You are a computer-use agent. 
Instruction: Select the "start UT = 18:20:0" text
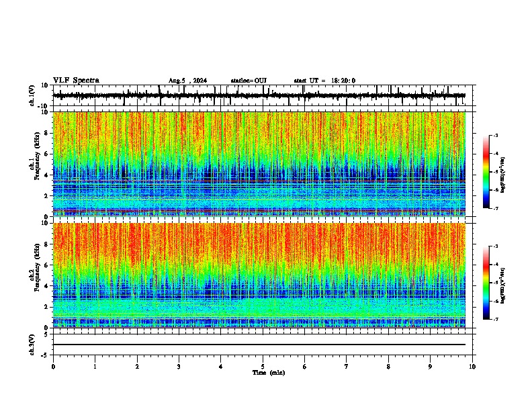click(324, 81)
